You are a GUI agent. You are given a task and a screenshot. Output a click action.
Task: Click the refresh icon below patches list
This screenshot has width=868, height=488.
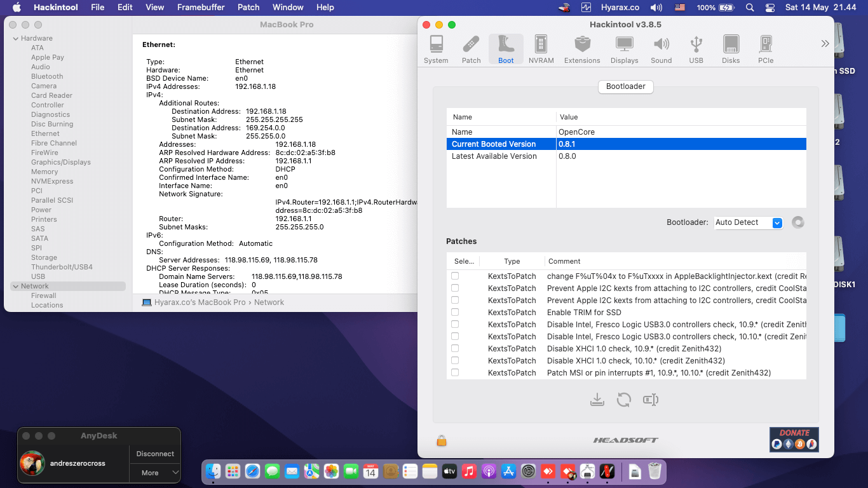pyautogui.click(x=624, y=400)
